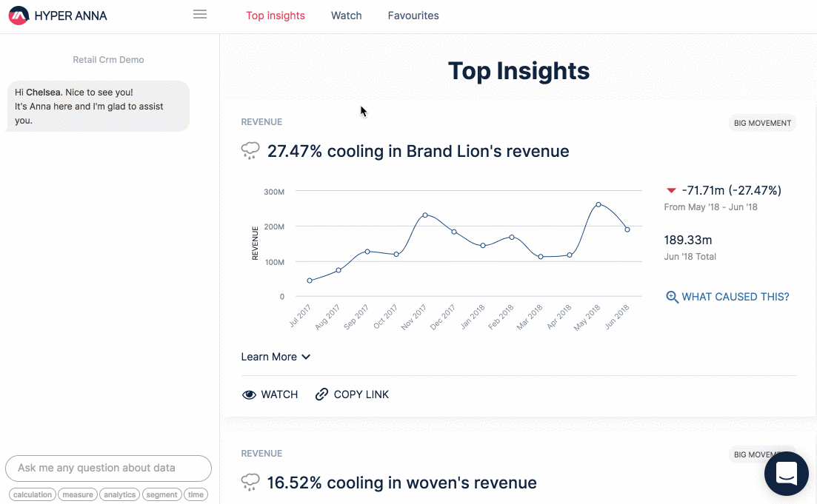This screenshot has height=504, width=817.
Task: Toggle the hamburger menu sidebar icon
Action: pyautogui.click(x=199, y=15)
